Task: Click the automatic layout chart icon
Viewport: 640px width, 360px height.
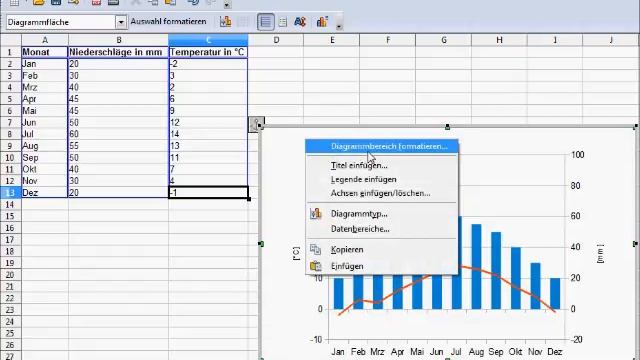Action: 322,22
